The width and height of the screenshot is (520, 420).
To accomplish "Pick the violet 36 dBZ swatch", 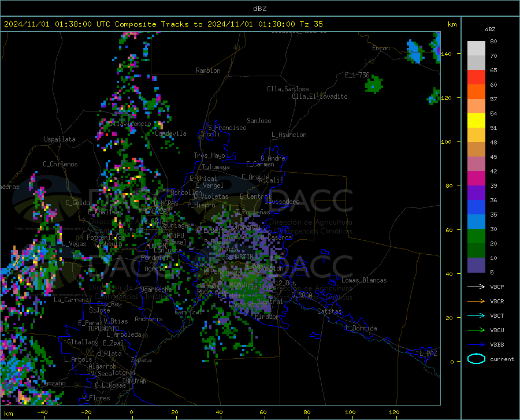I will click(x=476, y=193).
